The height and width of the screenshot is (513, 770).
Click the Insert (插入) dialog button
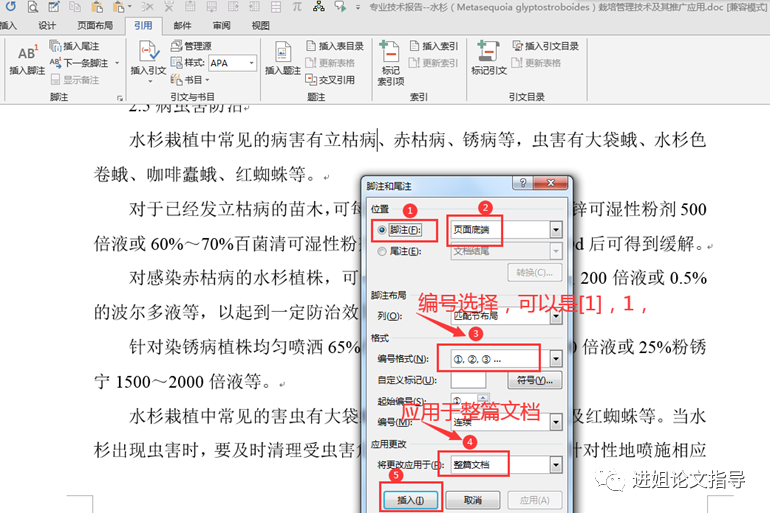411,500
